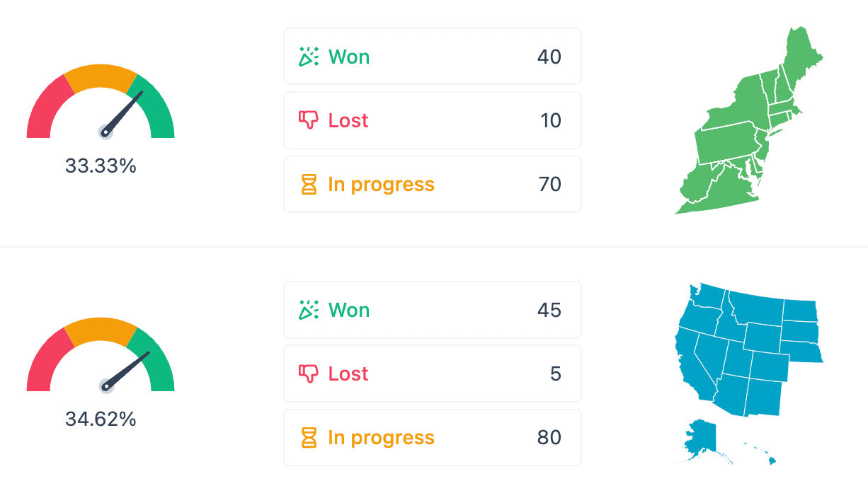Open the In progress card showing 80
The width and height of the screenshot is (868, 498).
pos(433,437)
